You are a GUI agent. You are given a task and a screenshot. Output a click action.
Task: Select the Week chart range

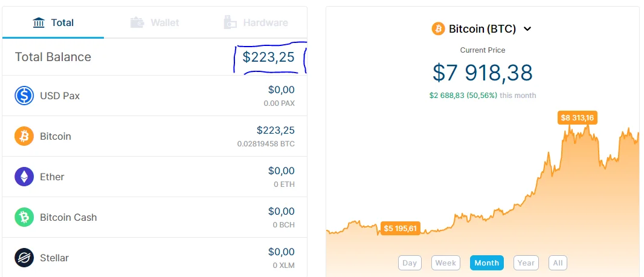click(x=446, y=263)
